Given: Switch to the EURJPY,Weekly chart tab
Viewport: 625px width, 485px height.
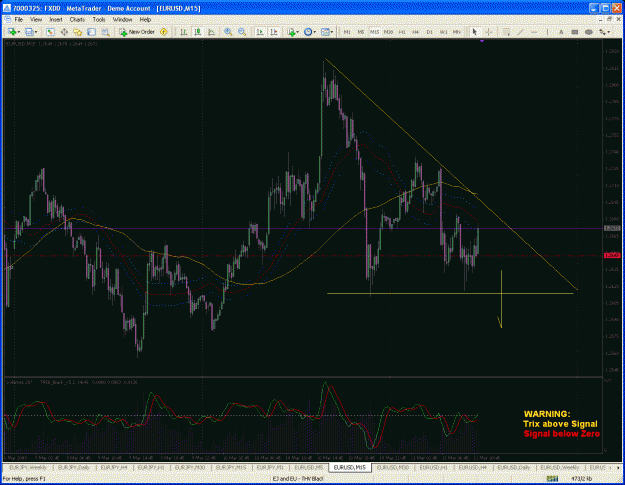Looking at the screenshot, I should 28,467.
